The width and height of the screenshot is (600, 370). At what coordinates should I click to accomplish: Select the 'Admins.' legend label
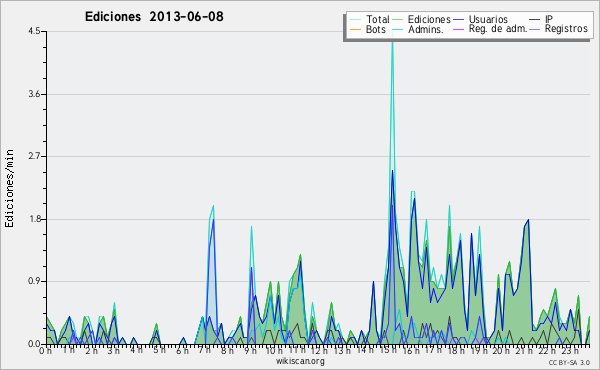pos(426,29)
